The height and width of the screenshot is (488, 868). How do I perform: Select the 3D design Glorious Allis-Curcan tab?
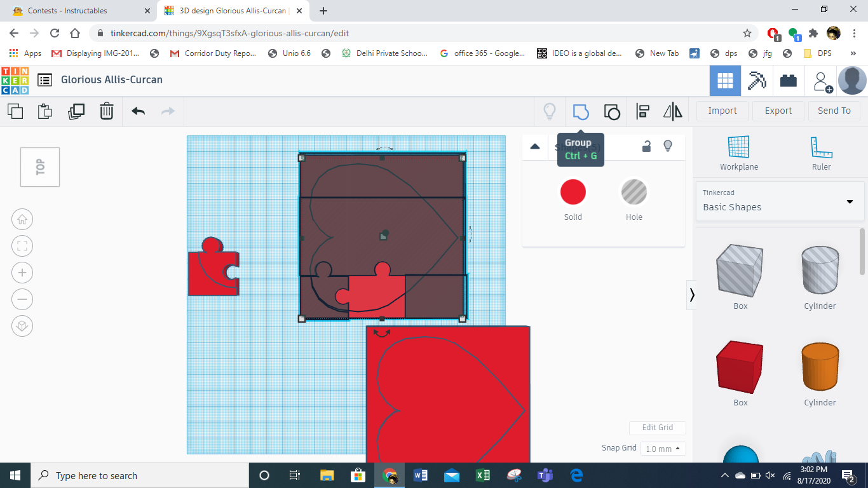233,11
